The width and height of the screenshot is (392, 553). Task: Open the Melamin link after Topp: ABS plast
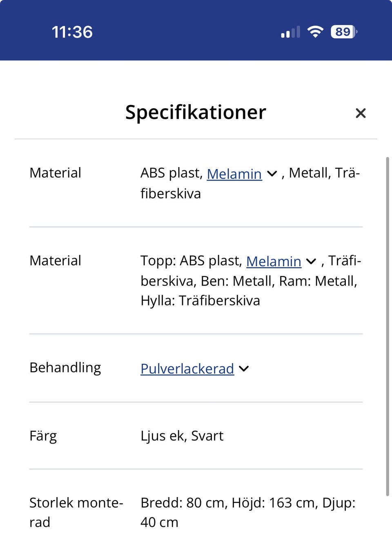click(x=274, y=261)
